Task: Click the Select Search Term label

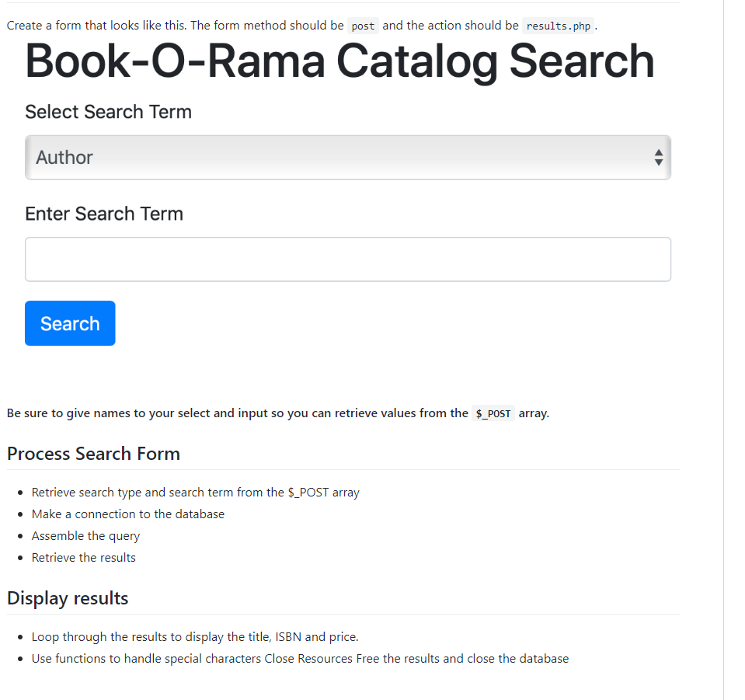Action: [108, 112]
